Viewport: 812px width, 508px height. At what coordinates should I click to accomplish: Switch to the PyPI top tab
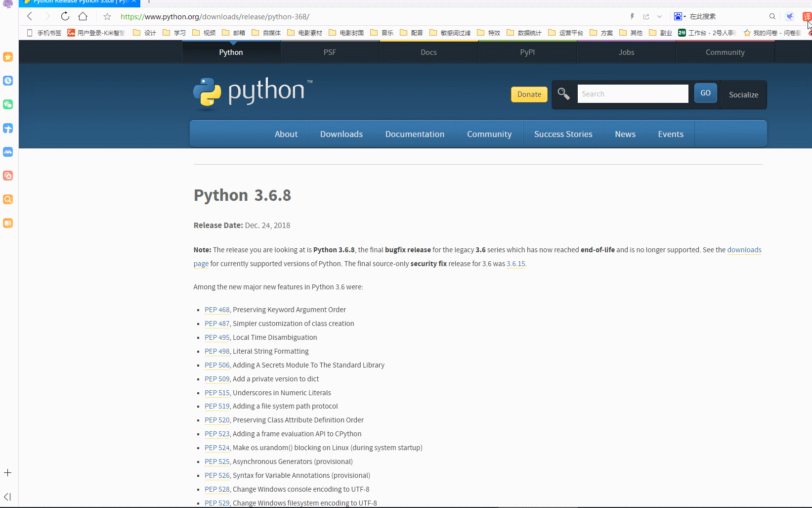coord(527,52)
